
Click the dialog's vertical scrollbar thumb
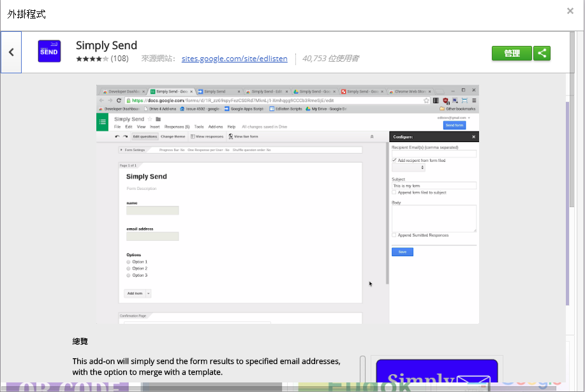(572, 119)
